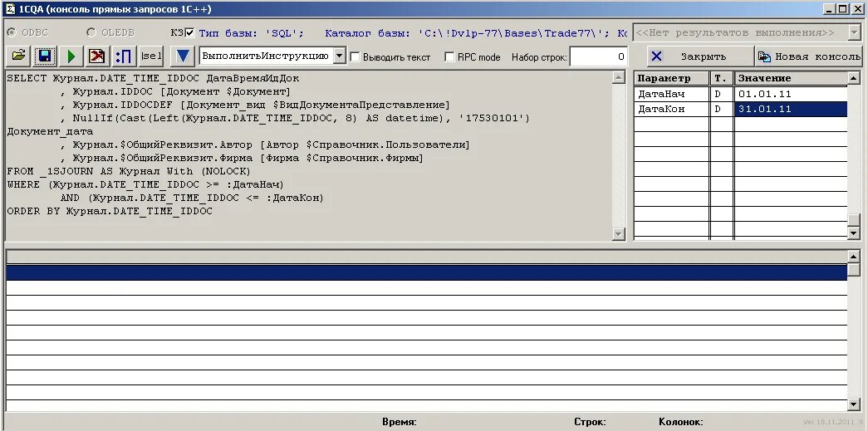Viewport: 868px width, 431px height.
Task: Click the highlighted first results row
Action: click(x=426, y=272)
